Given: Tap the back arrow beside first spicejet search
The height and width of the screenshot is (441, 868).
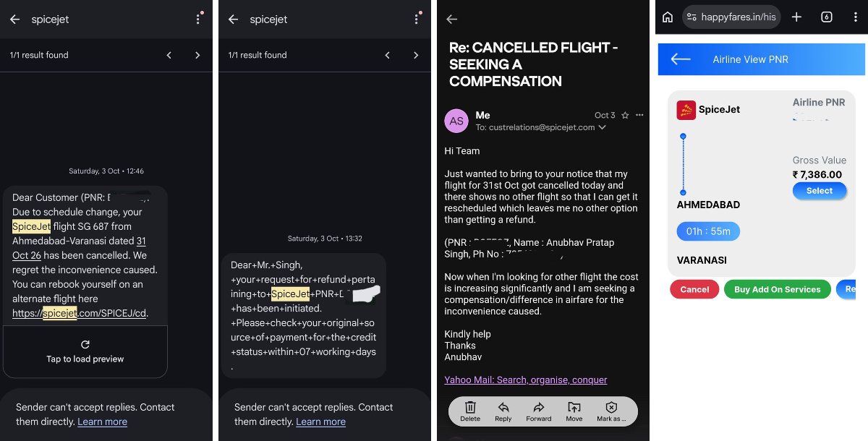Looking at the screenshot, I should click(x=14, y=20).
